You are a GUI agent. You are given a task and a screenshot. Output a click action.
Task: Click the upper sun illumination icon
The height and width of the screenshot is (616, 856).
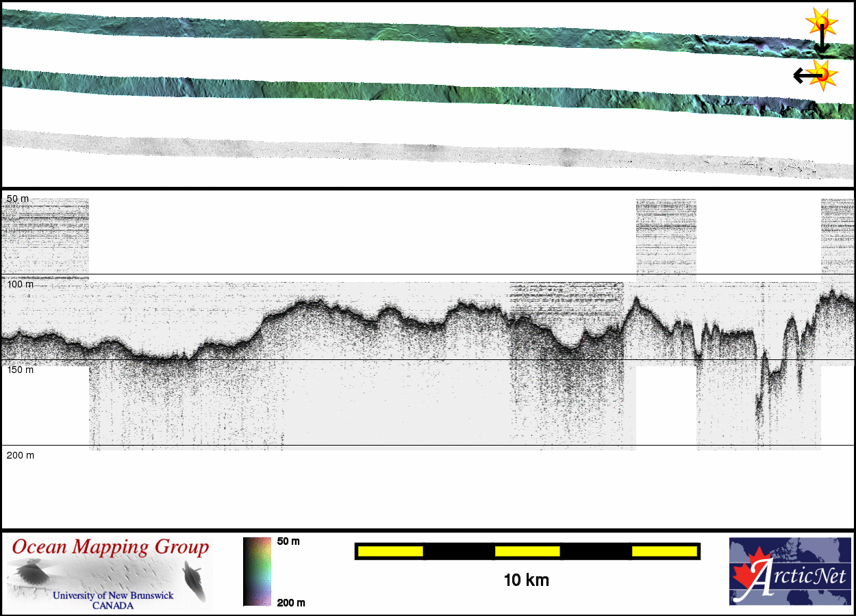(822, 23)
